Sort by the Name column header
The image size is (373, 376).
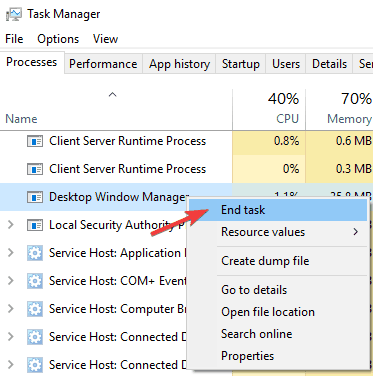21,119
